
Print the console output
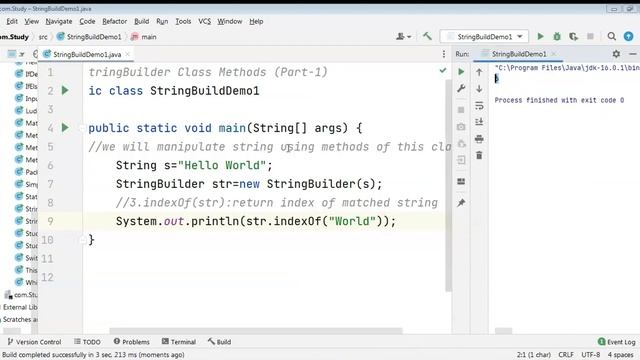pos(479,139)
